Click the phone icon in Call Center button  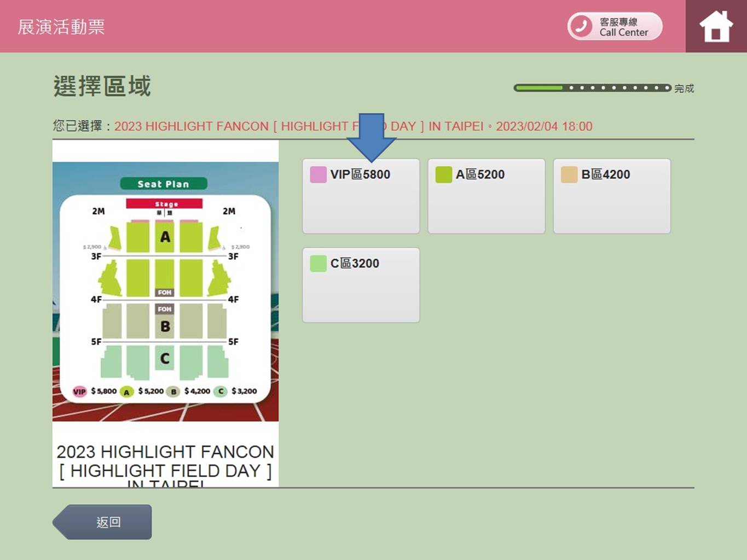581,26
